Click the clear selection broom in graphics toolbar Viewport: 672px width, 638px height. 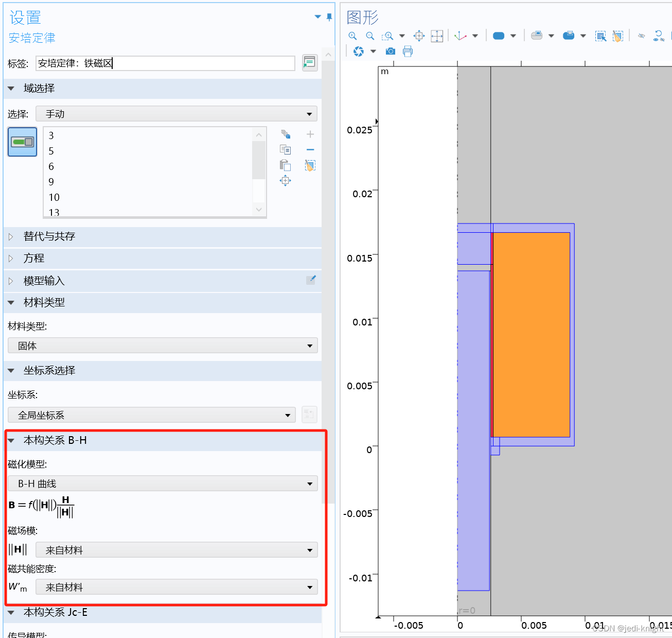(x=618, y=36)
